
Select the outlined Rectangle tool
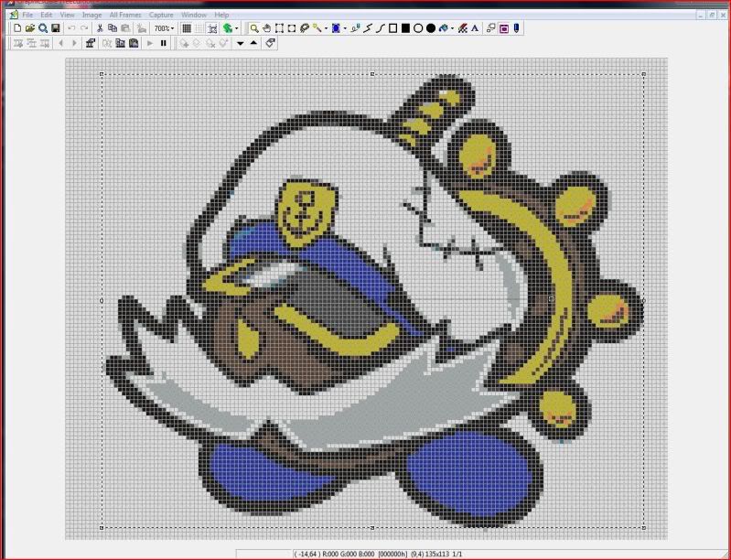click(x=393, y=28)
